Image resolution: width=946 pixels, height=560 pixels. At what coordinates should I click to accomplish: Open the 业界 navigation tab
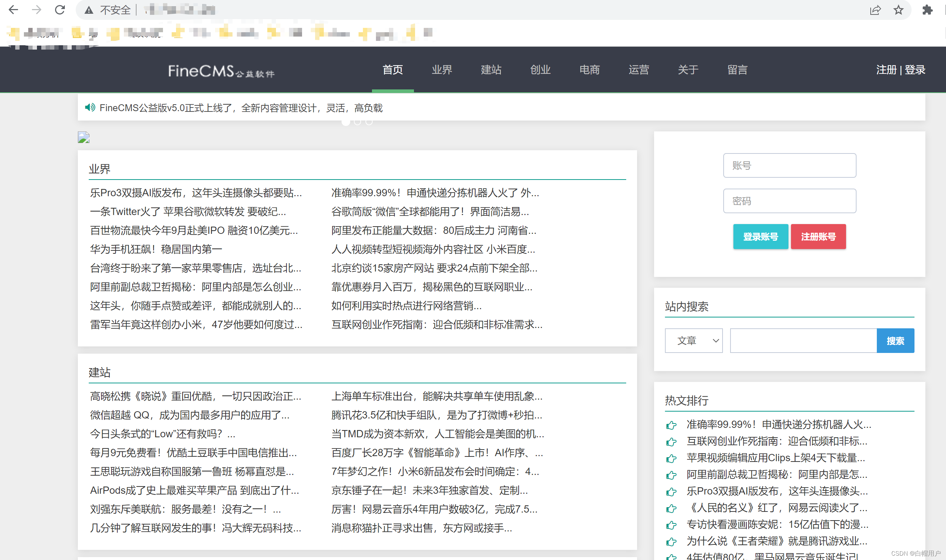point(441,70)
